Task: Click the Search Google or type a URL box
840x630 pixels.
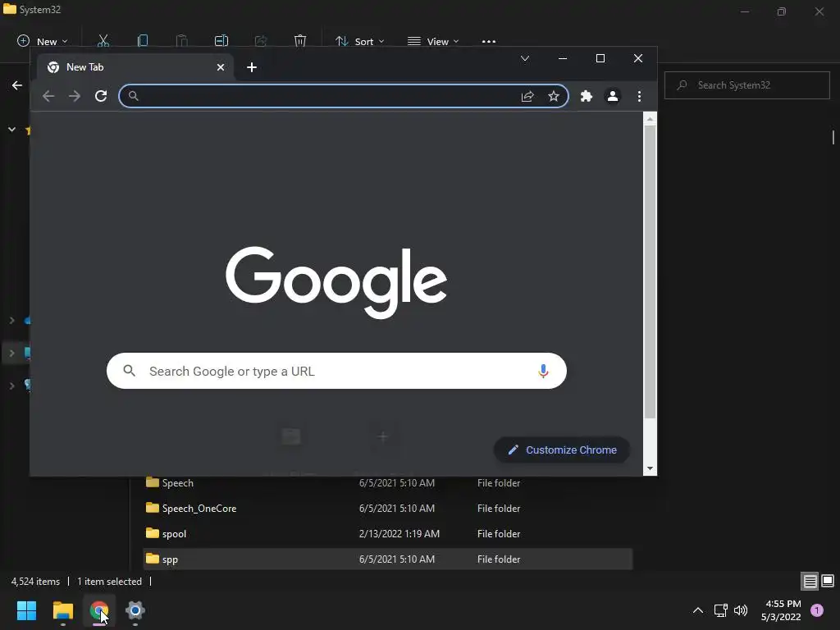Action: coord(336,371)
